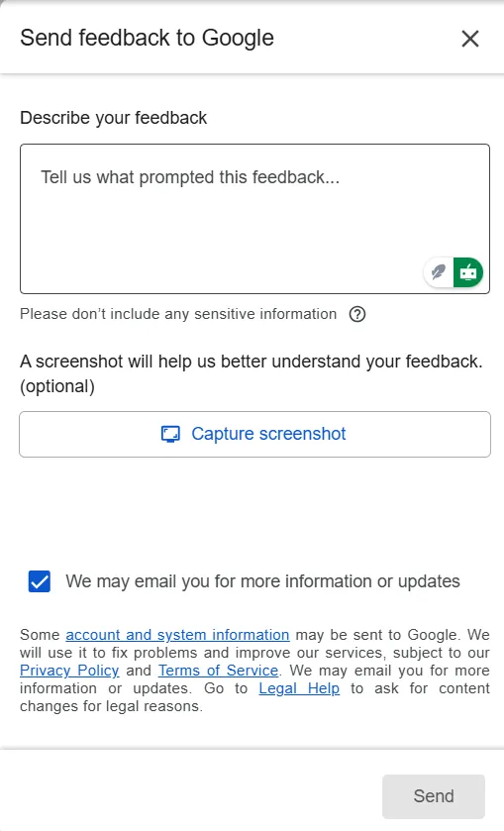Open the Terms of Service link
Screen dimensions: 504x831
coord(219,671)
